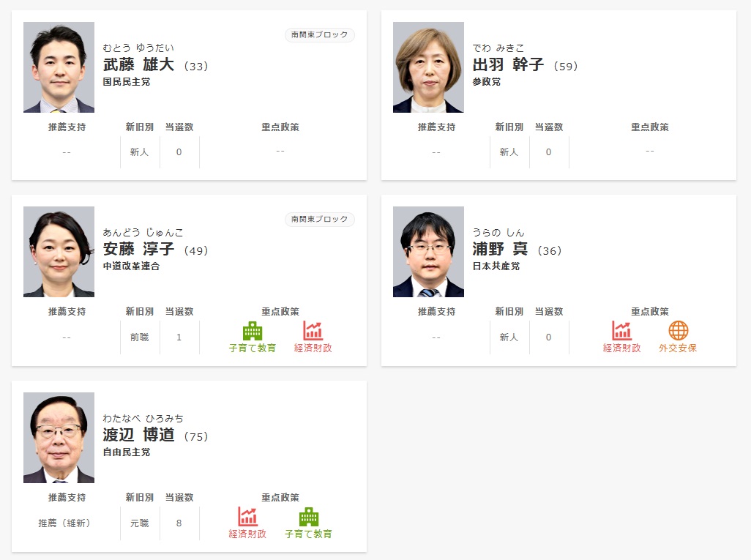This screenshot has height=560, width=751.
Task: Open 渡辺 博道's candidate photo
Action: pos(59,437)
